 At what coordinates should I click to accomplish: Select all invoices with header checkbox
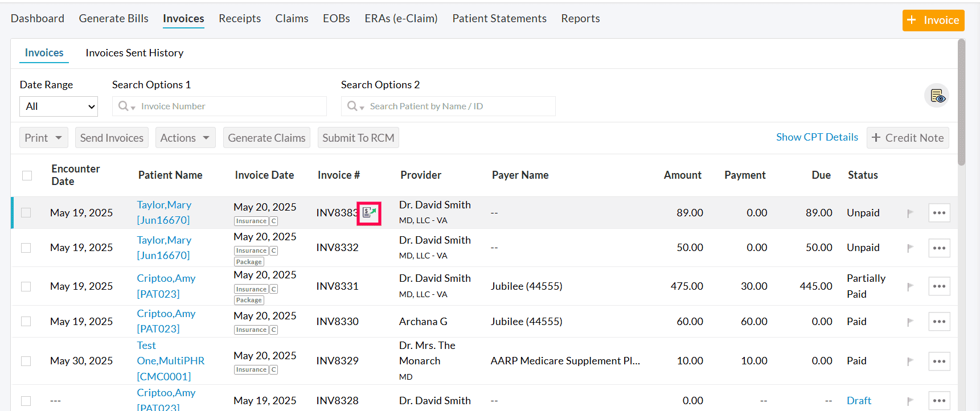(x=27, y=175)
